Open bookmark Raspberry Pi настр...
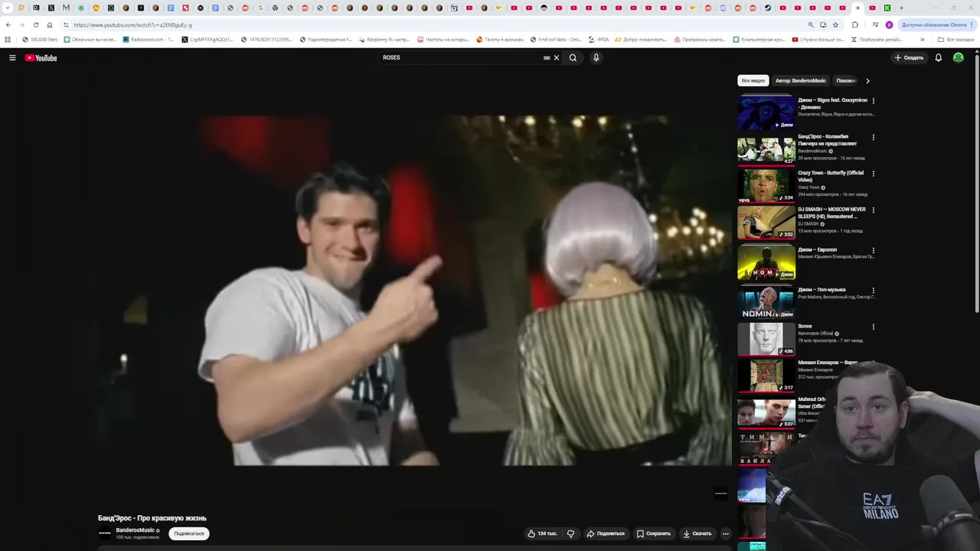 tap(384, 39)
